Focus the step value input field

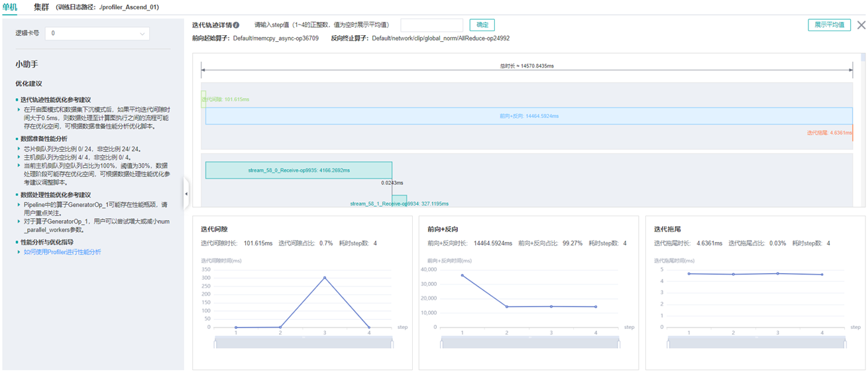click(431, 25)
